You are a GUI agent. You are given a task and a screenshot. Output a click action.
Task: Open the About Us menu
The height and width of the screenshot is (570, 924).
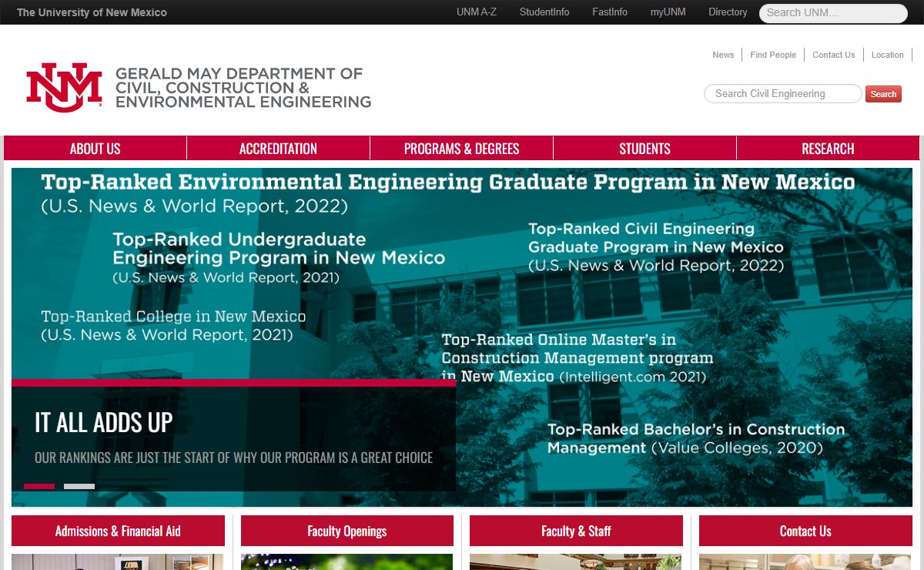point(95,149)
